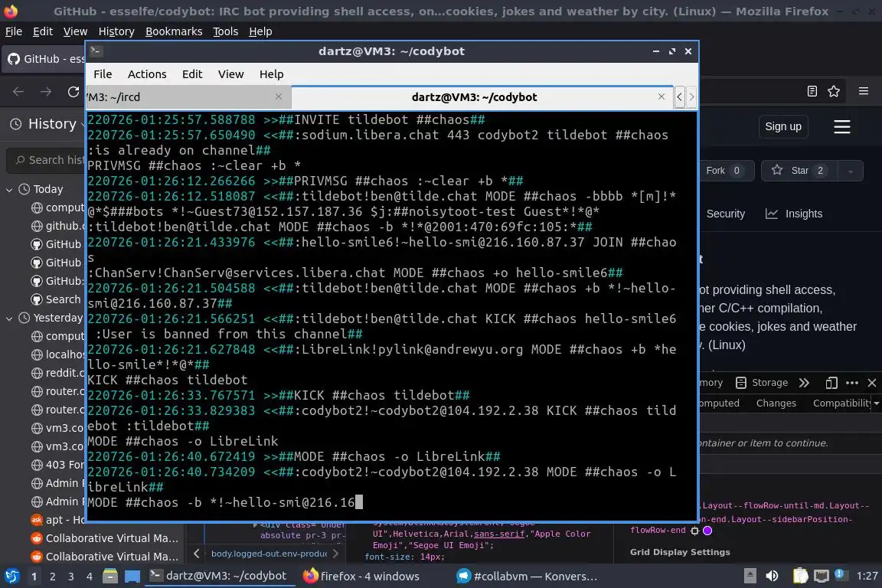882x588 pixels.
Task: Open Firefox application hamburger menu
Action: [864, 91]
